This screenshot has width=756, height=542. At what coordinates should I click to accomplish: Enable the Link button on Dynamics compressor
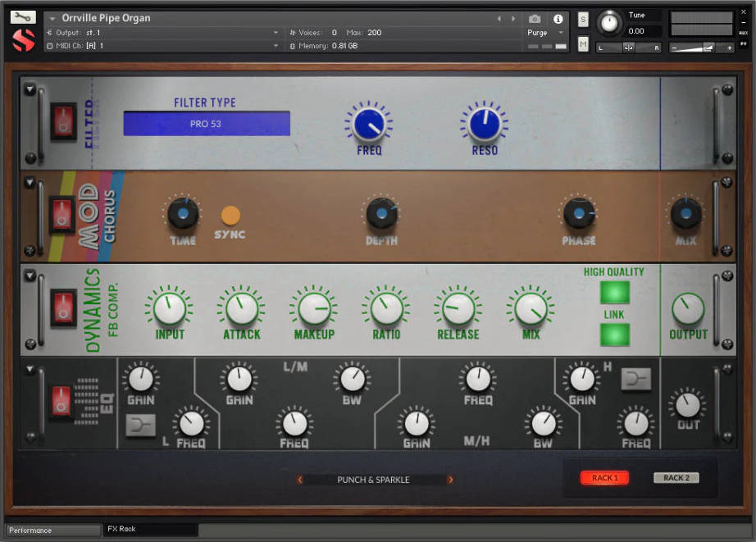click(615, 333)
